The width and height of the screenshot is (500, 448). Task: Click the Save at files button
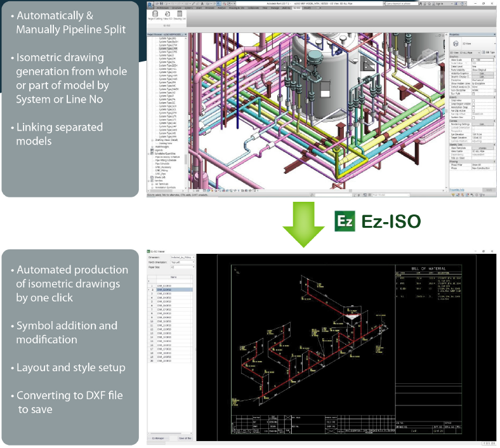click(x=184, y=438)
